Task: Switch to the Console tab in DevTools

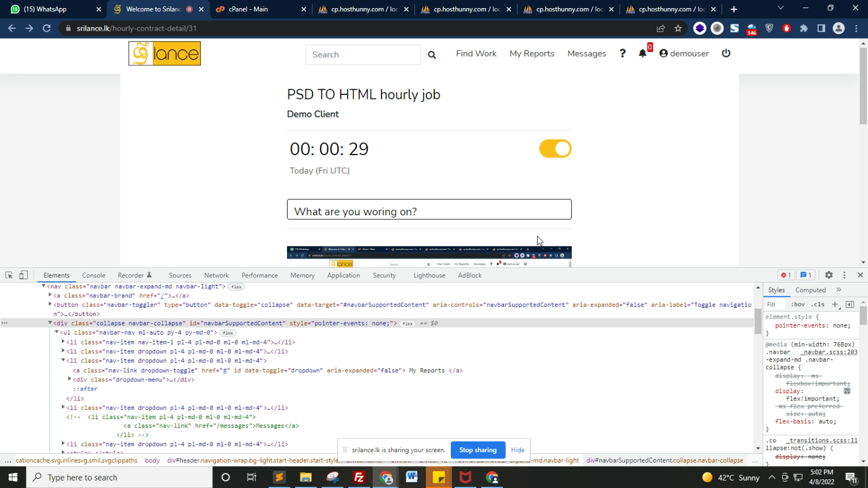Action: coord(93,276)
